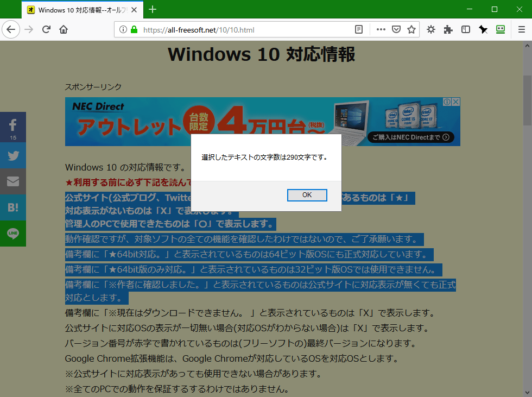This screenshot has width=532, height=397.
Task: Click the スポンサーリンク label
Action: coord(93,87)
